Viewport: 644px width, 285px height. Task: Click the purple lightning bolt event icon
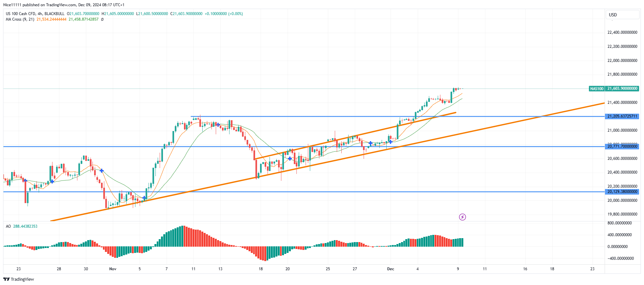coord(462,217)
